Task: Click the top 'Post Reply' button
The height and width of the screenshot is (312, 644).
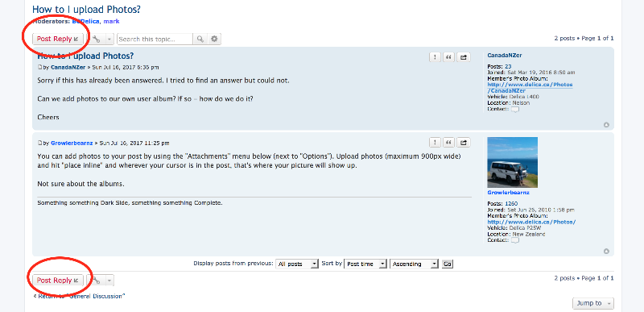Action: click(58, 39)
